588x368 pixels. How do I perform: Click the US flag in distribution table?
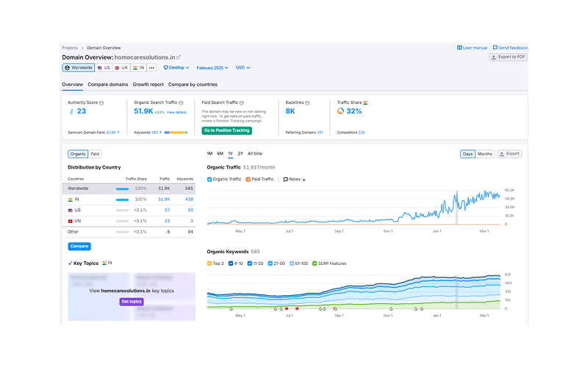tap(70, 210)
